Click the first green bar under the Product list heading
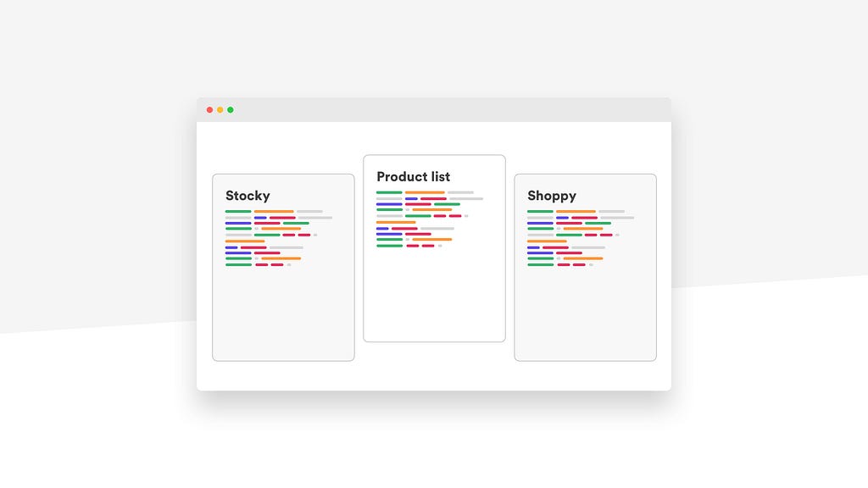868x488 pixels. pos(389,192)
